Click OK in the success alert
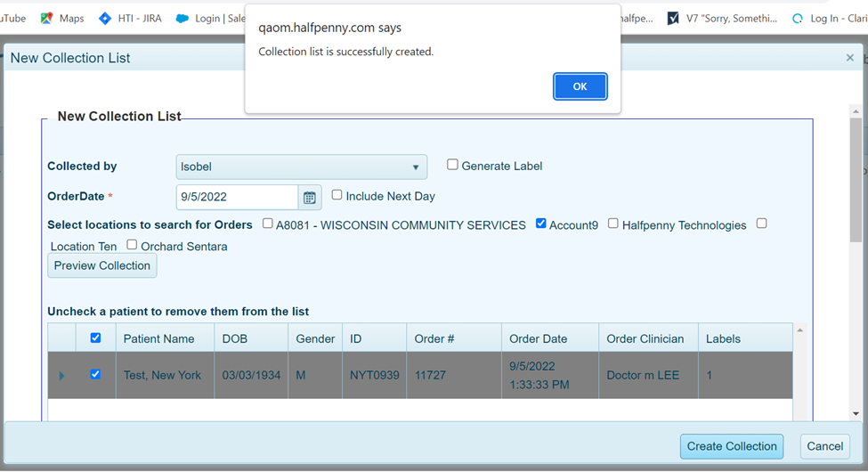 pos(580,86)
